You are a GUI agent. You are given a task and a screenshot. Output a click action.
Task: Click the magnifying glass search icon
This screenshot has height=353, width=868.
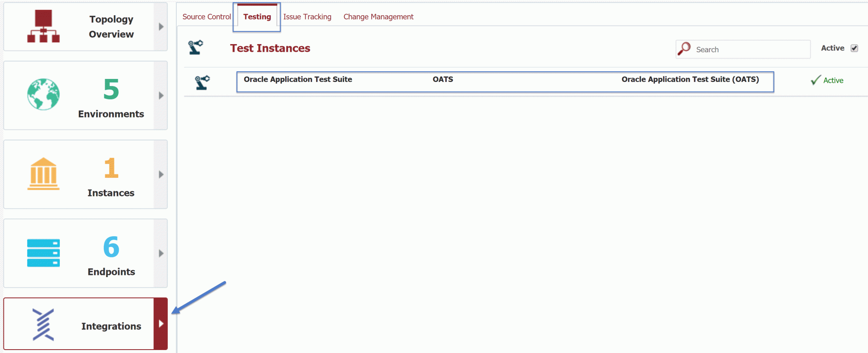click(684, 49)
